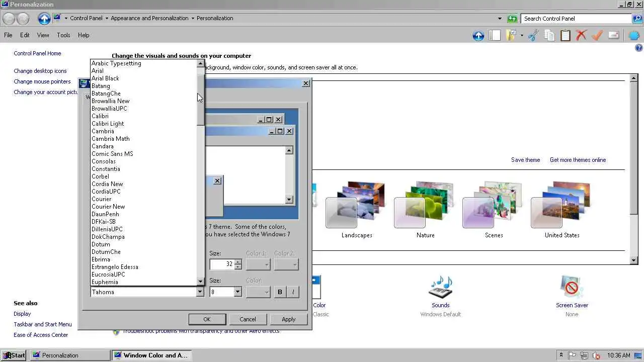
Task: Open the Help menu
Action: (x=84, y=35)
